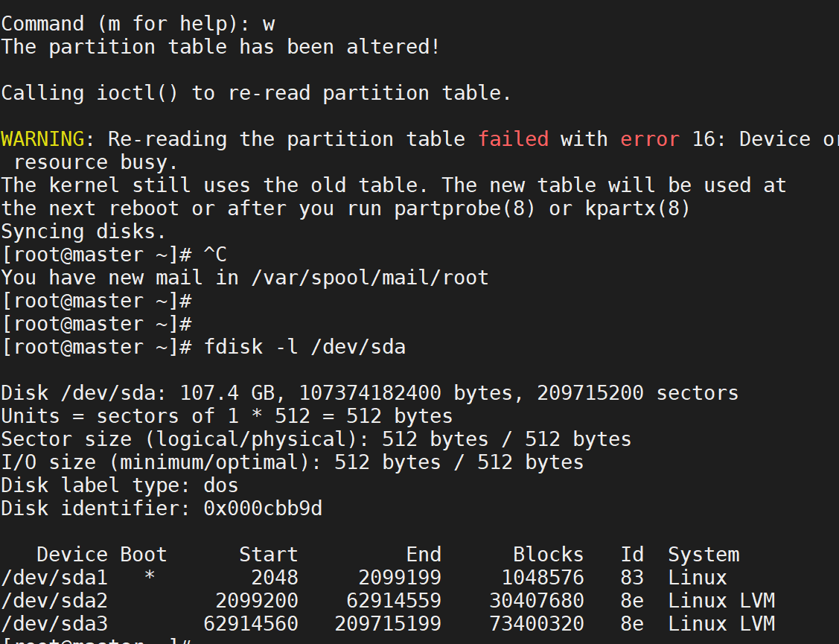The image size is (839, 644).
Task: Click the /dev/sda3 device entry
Action: 54,624
